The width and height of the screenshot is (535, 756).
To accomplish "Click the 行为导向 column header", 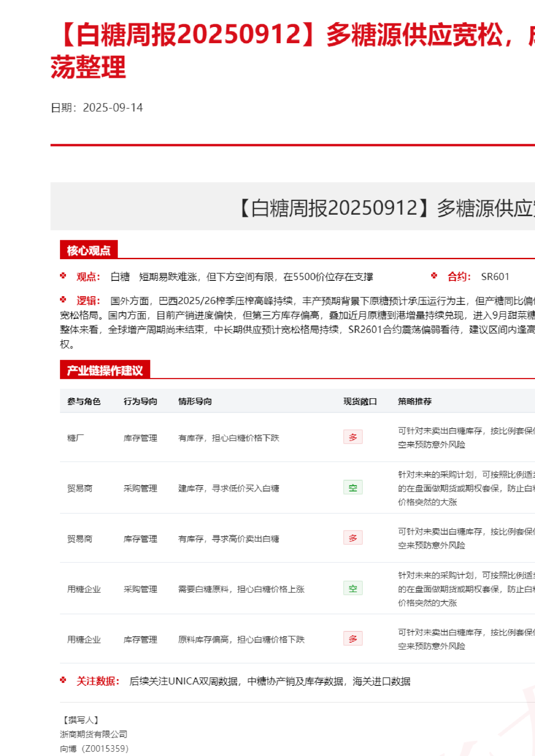I will click(x=141, y=401).
